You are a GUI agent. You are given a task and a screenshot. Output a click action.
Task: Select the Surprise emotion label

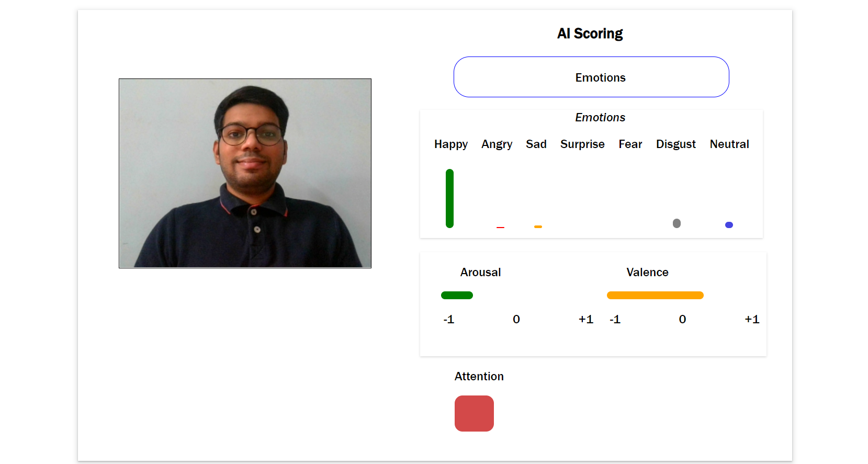582,144
